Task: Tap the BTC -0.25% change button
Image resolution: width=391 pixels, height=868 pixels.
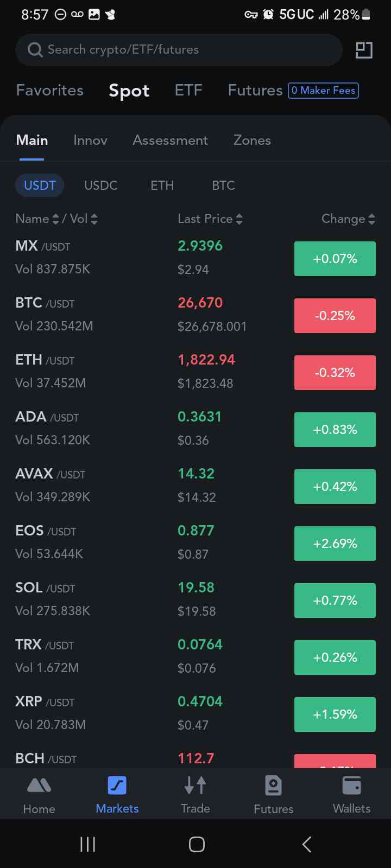Action: pyautogui.click(x=335, y=316)
